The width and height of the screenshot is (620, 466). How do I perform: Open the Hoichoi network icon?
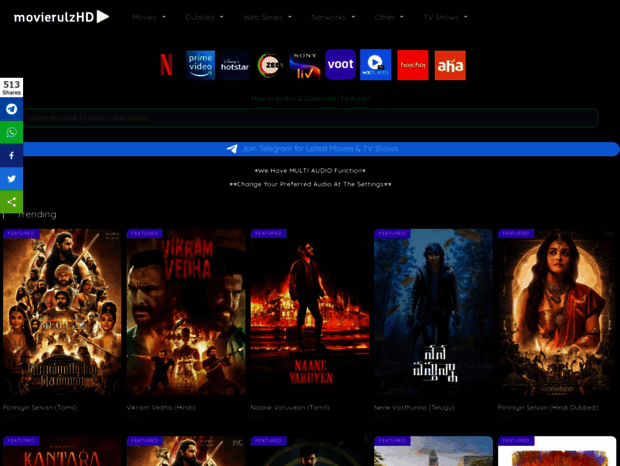412,65
